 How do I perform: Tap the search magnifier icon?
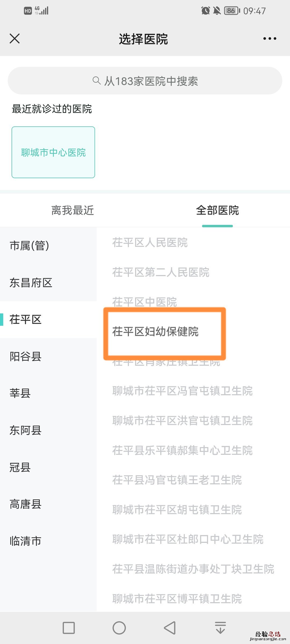(96, 80)
